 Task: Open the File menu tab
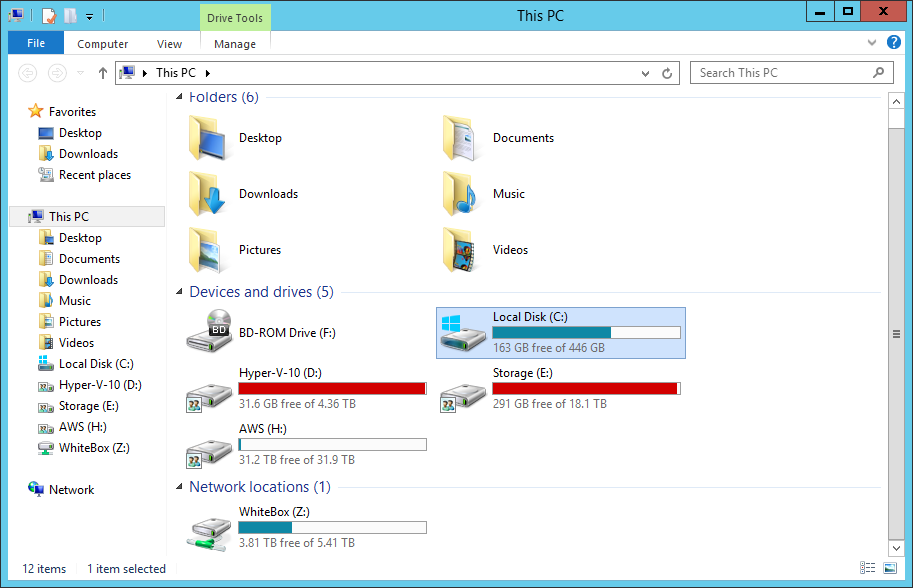click(x=36, y=43)
